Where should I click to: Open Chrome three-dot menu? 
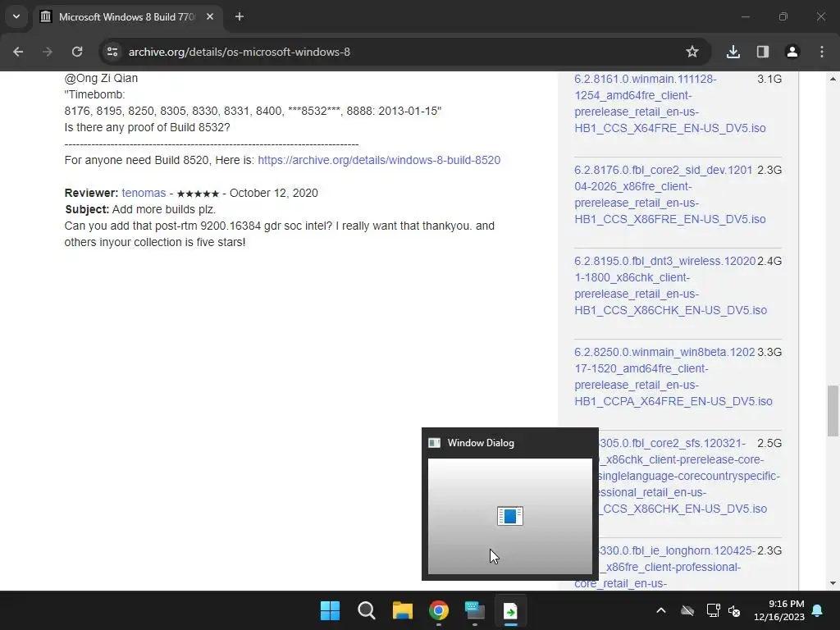coord(822,52)
